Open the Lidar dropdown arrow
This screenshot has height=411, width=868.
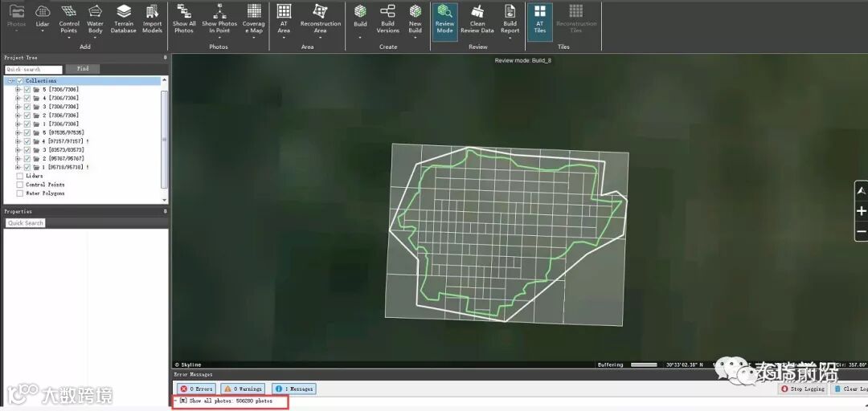point(43,31)
